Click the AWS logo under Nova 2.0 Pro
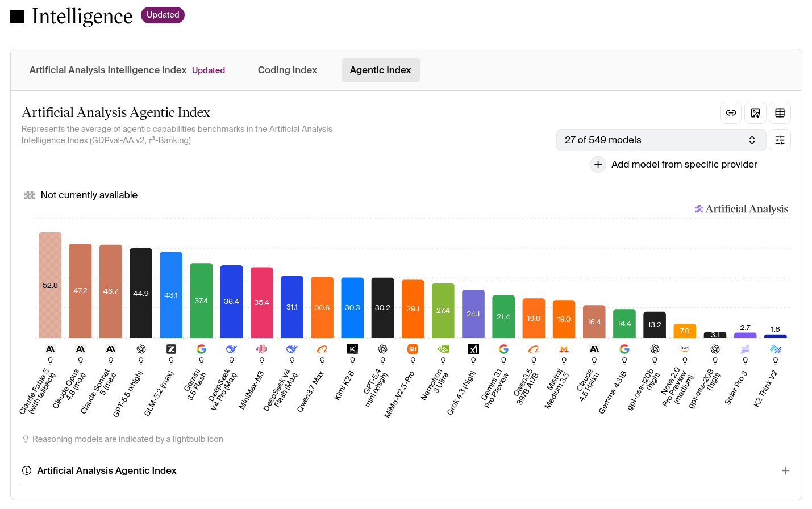 (x=685, y=349)
